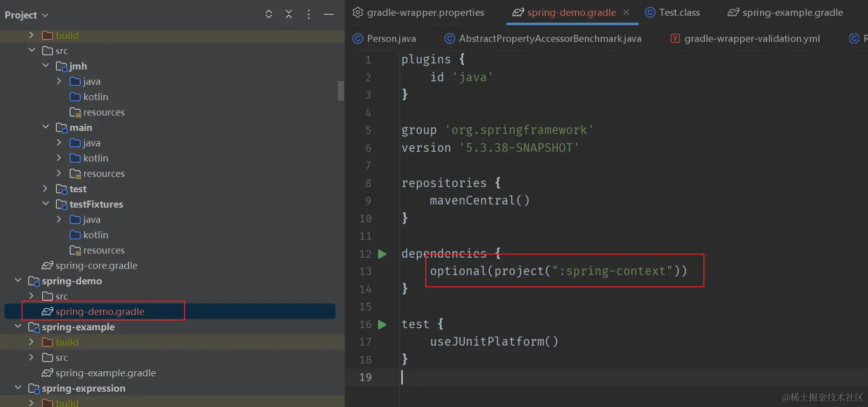Switch to the Person.java tab
The image size is (868, 407).
[384, 38]
